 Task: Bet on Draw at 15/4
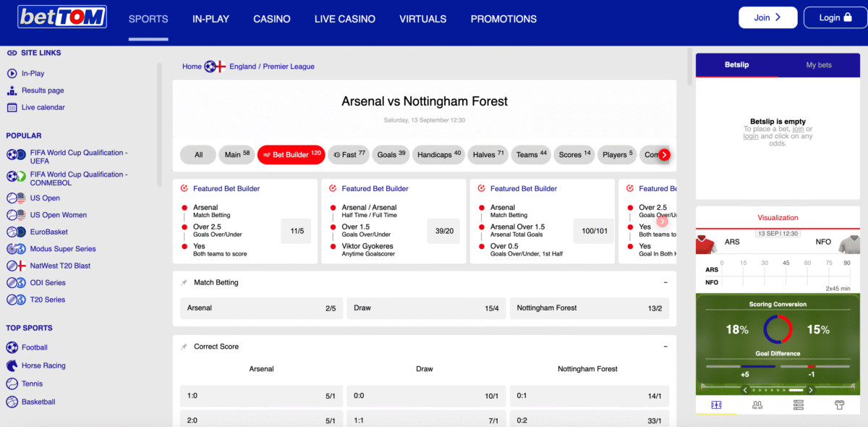[426, 308]
